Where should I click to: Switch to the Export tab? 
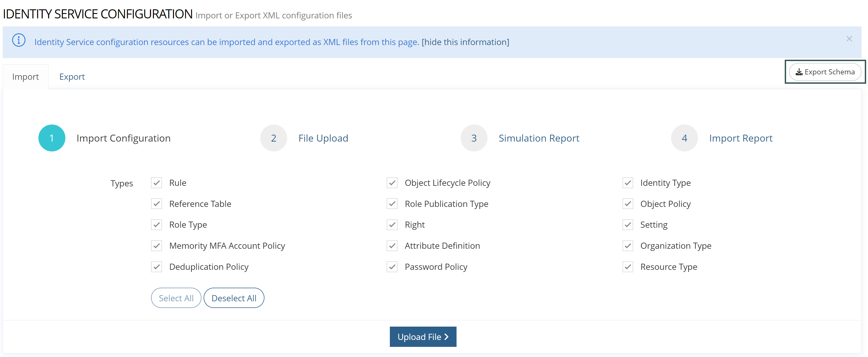[72, 77]
